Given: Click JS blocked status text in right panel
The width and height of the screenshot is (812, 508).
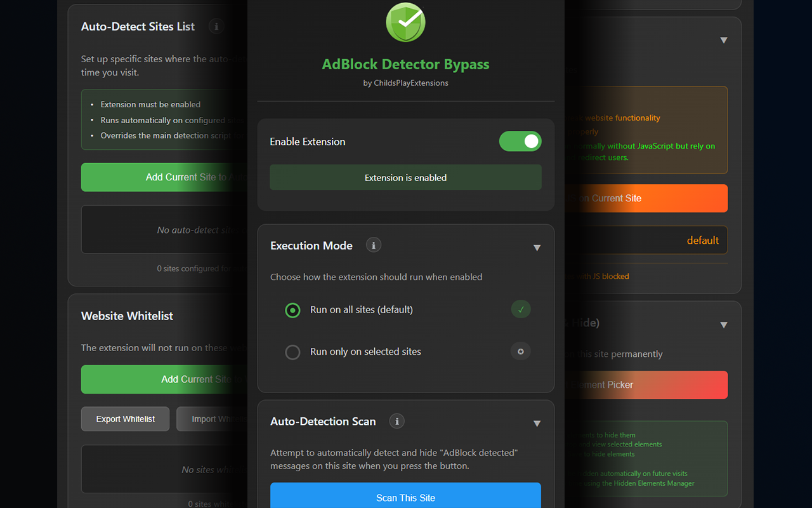Looking at the screenshot, I should [600, 276].
